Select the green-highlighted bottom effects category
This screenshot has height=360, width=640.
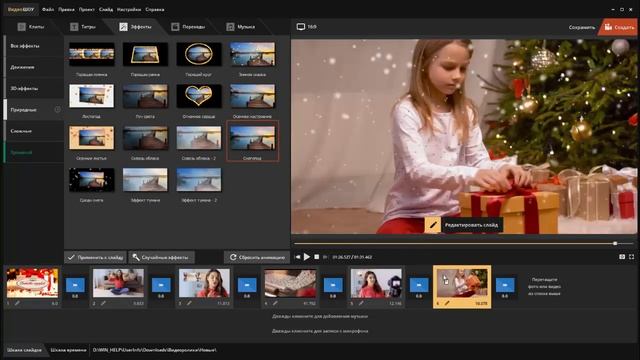(x=34, y=152)
